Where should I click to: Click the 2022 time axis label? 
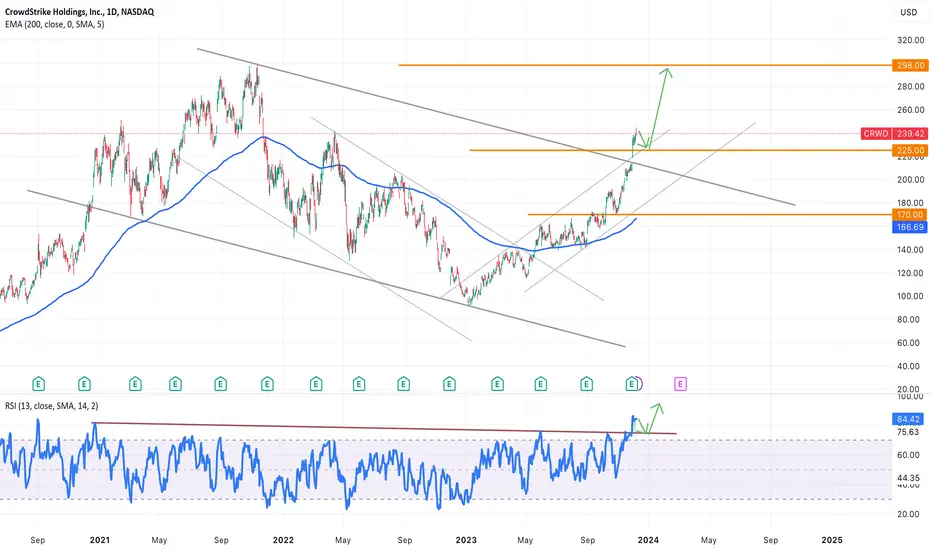[283, 540]
